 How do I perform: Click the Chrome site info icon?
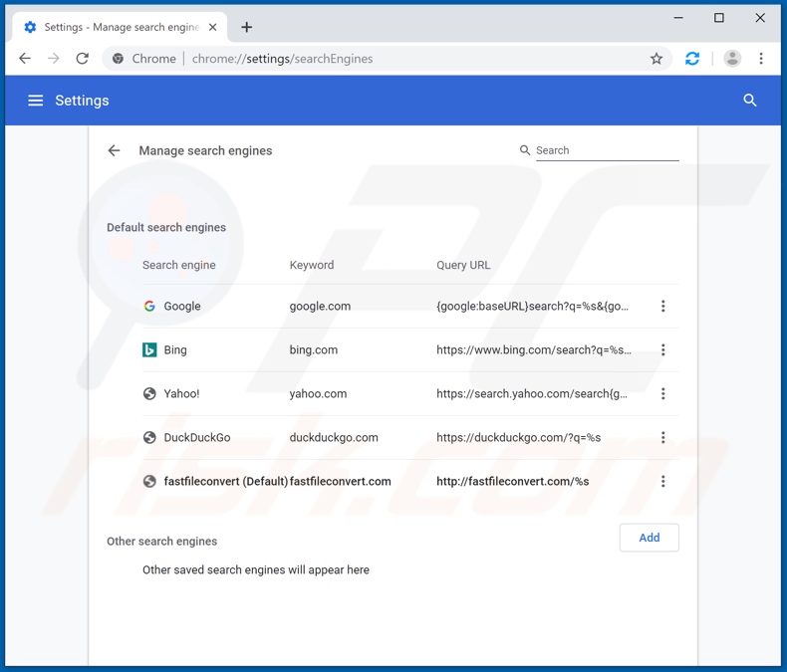tap(118, 59)
